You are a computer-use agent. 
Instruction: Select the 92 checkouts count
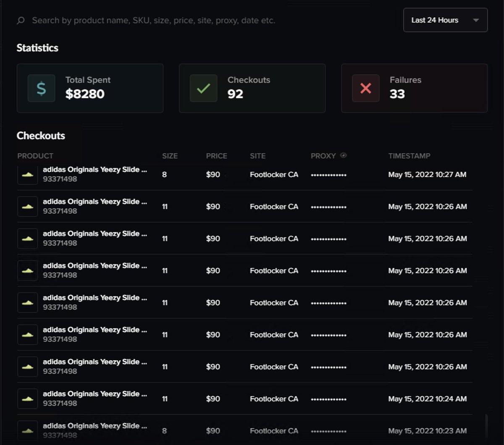pyautogui.click(x=235, y=94)
